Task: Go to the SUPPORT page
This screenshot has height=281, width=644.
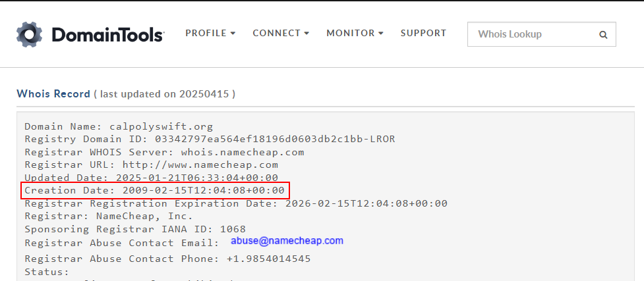Action: point(423,33)
